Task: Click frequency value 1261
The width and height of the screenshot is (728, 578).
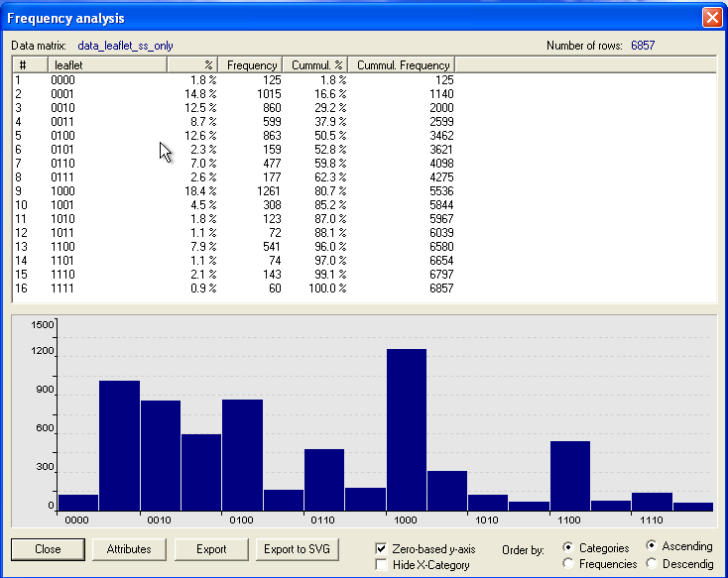Action: tap(269, 191)
